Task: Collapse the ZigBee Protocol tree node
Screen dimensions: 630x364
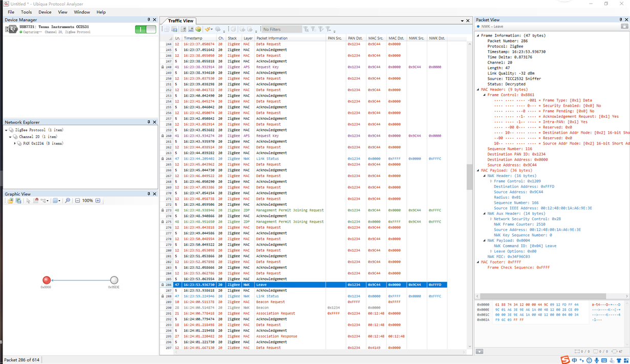Action: 7,131
